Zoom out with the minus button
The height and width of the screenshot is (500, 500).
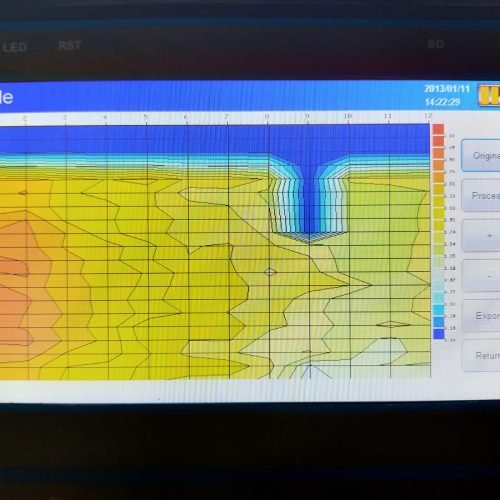pyautogui.click(x=481, y=276)
